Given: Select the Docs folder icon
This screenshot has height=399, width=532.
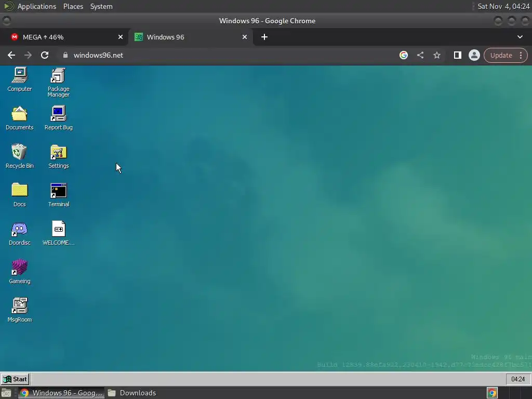Looking at the screenshot, I should [20, 195].
